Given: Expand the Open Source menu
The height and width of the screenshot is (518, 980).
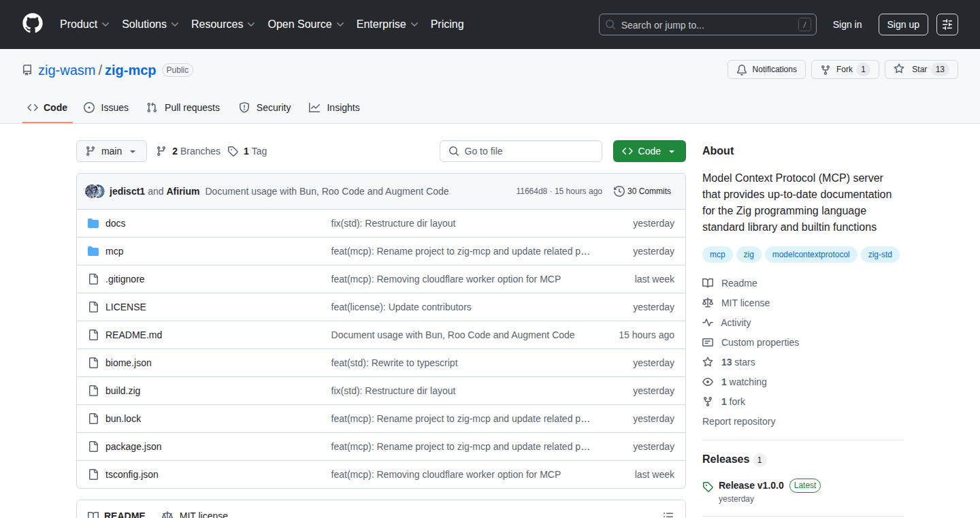Looking at the screenshot, I should pyautogui.click(x=306, y=25).
